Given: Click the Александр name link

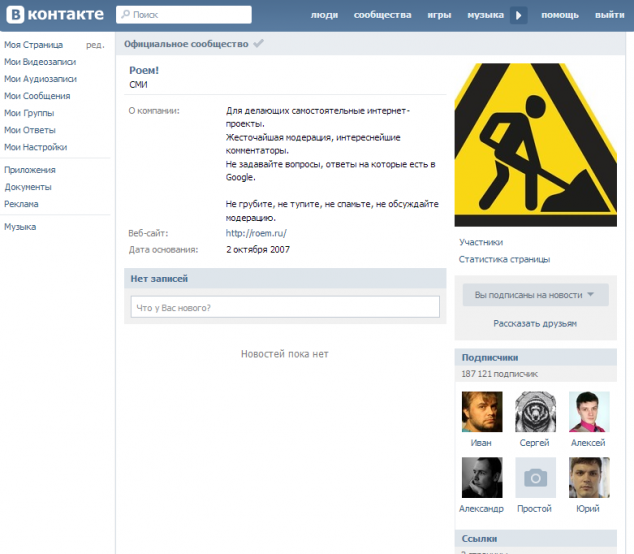Looking at the screenshot, I should [x=481, y=509].
